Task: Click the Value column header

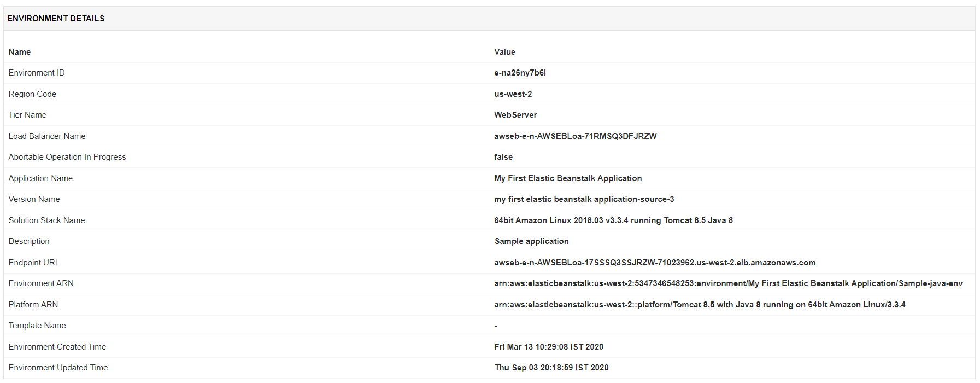Action: click(504, 52)
